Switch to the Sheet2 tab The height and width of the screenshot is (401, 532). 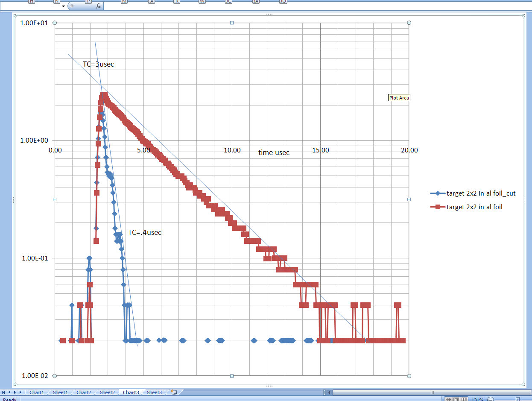tap(107, 392)
